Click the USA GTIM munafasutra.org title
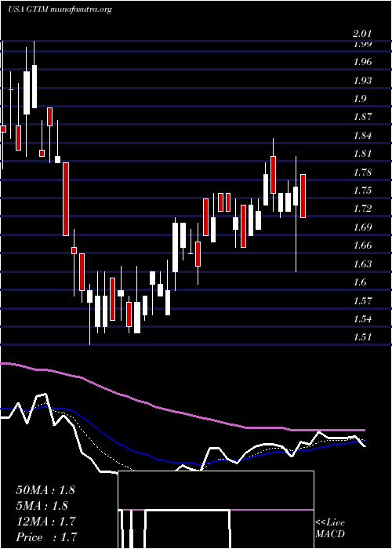Image resolution: width=392 pixels, height=549 pixels. (60, 9)
